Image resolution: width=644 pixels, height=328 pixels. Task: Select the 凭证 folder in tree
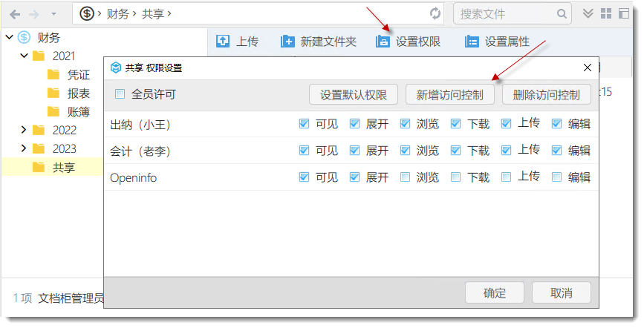pos(78,75)
